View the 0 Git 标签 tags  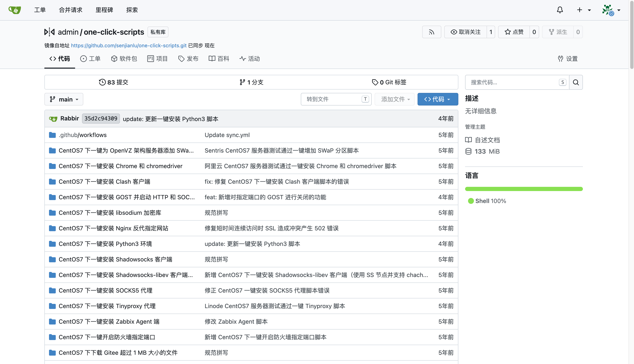click(x=389, y=82)
